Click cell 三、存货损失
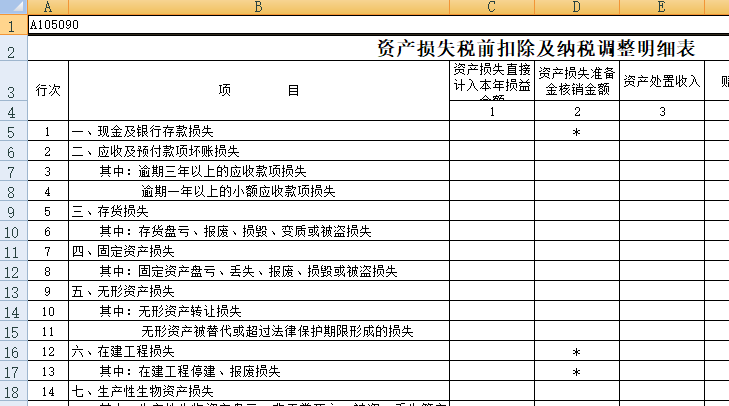Viewport: 729px width, 406px height. click(x=259, y=211)
